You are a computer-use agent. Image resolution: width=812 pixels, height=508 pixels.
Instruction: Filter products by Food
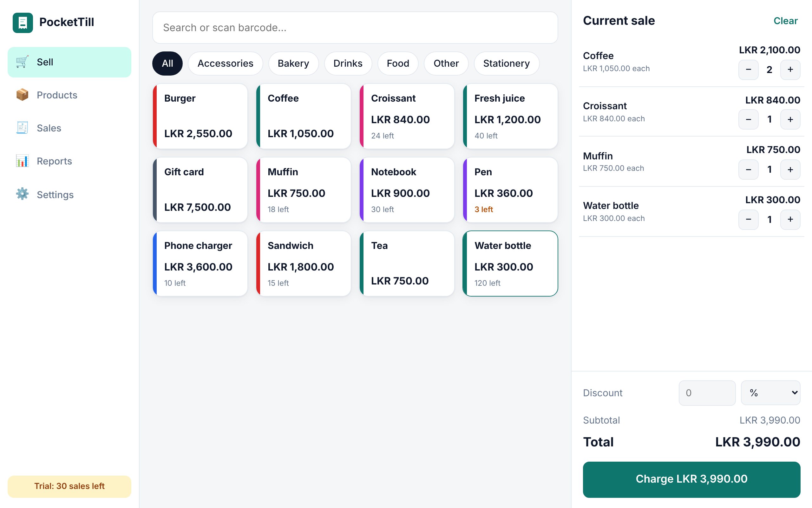[398, 63]
